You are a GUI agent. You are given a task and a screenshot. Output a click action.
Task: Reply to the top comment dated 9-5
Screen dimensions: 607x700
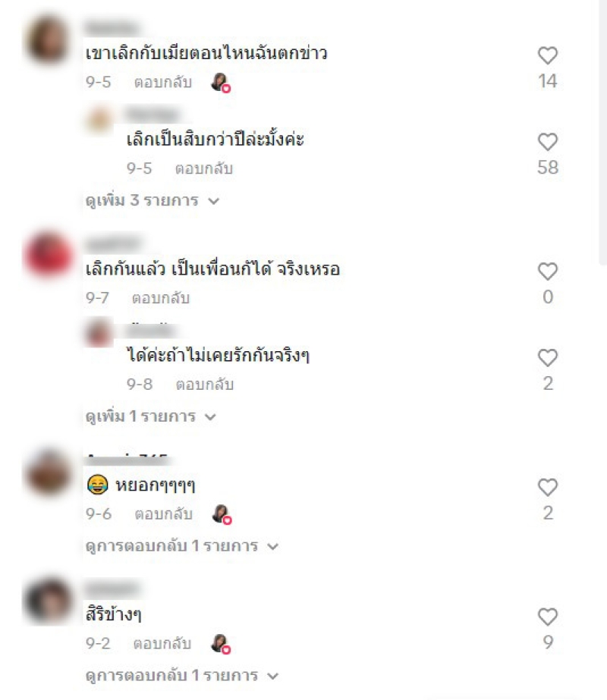(163, 82)
